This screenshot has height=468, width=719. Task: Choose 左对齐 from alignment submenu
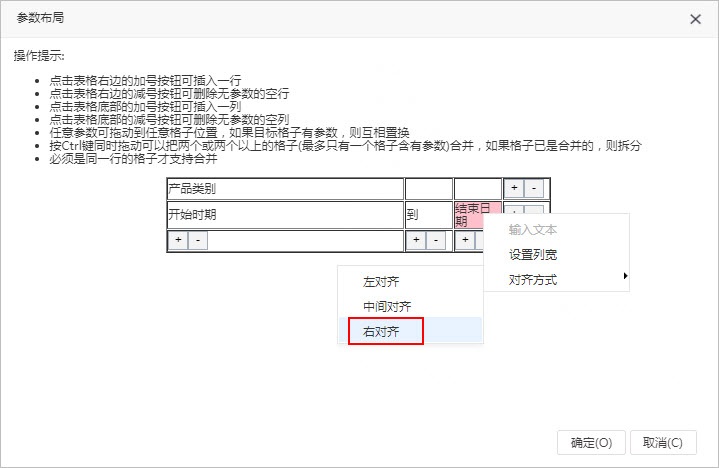click(x=410, y=281)
